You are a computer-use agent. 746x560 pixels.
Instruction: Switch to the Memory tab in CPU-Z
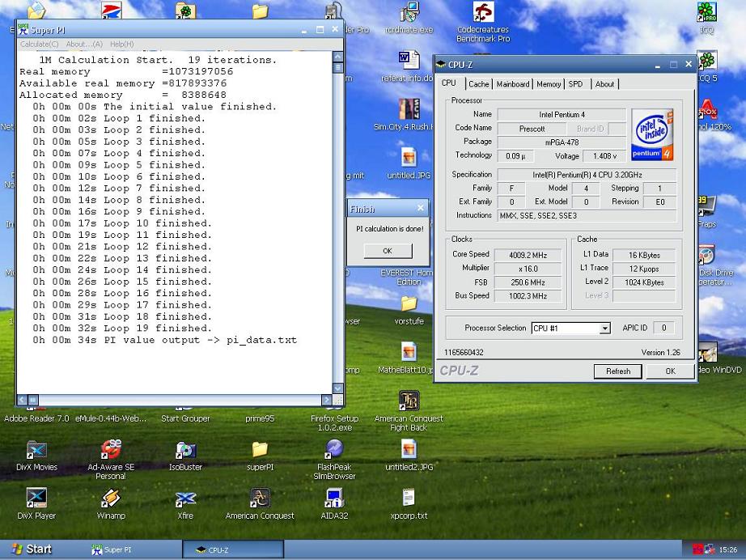click(549, 84)
